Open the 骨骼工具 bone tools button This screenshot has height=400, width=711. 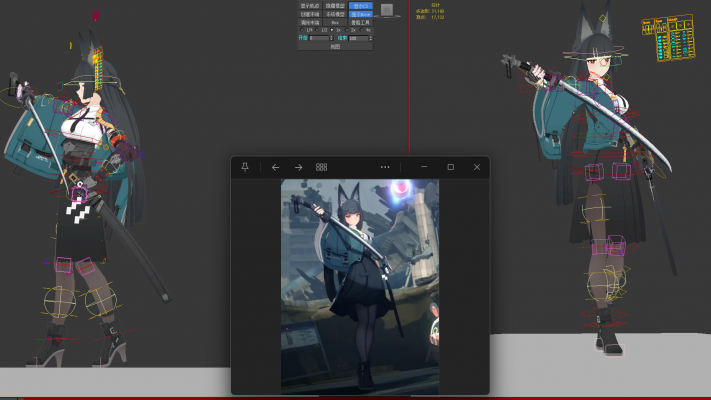(x=361, y=22)
